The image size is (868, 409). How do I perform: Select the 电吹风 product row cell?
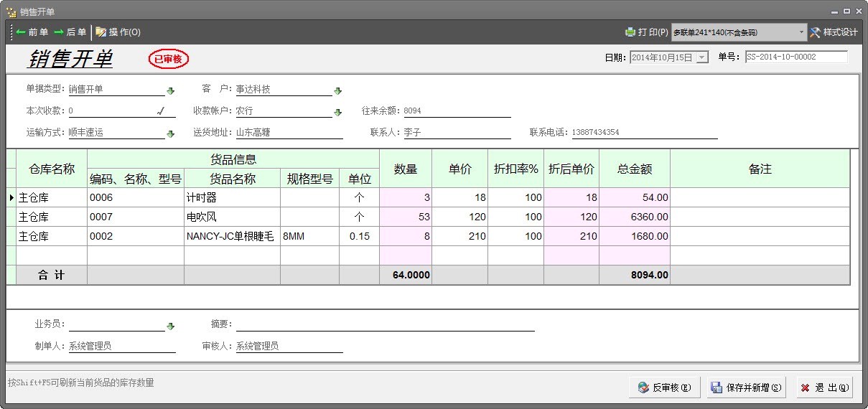[x=232, y=217]
